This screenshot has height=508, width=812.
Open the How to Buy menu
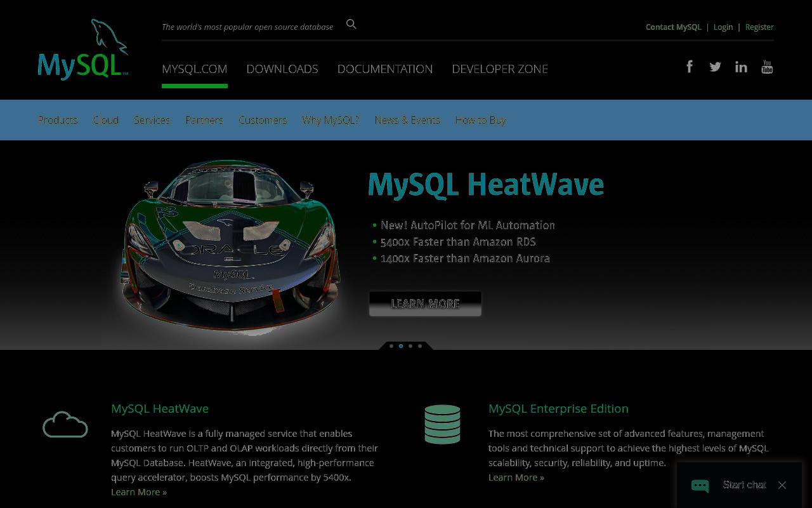pyautogui.click(x=480, y=120)
